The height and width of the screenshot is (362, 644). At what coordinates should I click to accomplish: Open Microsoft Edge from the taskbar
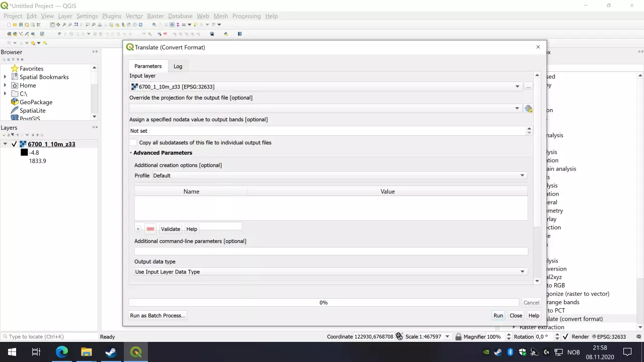click(62, 352)
